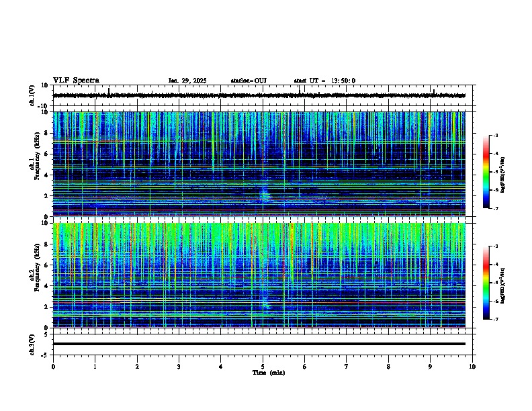Select time axis tick label "0"

[x=53, y=367]
